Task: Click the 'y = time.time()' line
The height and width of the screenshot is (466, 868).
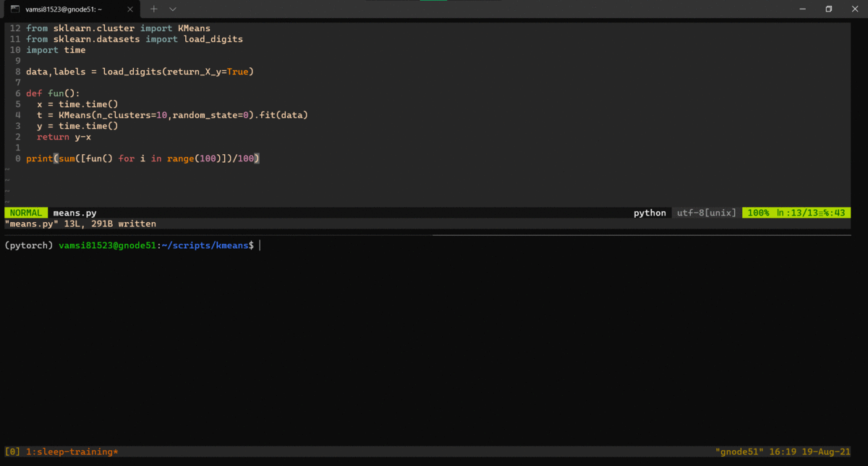Action: 77,126
